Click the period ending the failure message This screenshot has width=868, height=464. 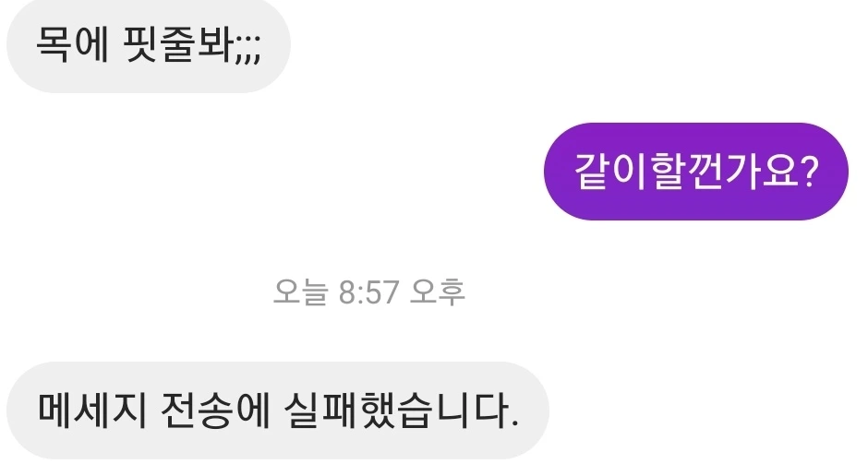515,424
